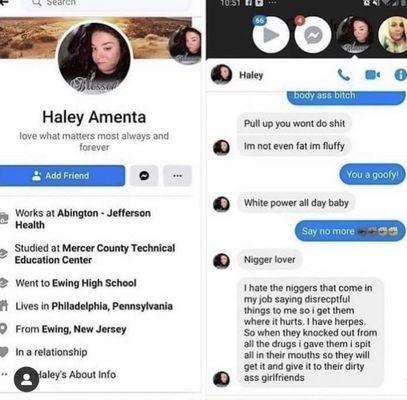
Task: Open Mercer County Technical Education Center link
Action: [95, 254]
